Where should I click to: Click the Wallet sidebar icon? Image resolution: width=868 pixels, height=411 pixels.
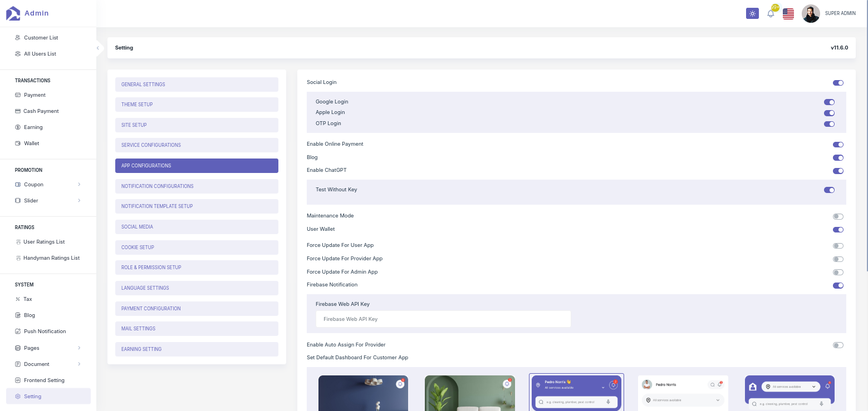click(x=18, y=143)
